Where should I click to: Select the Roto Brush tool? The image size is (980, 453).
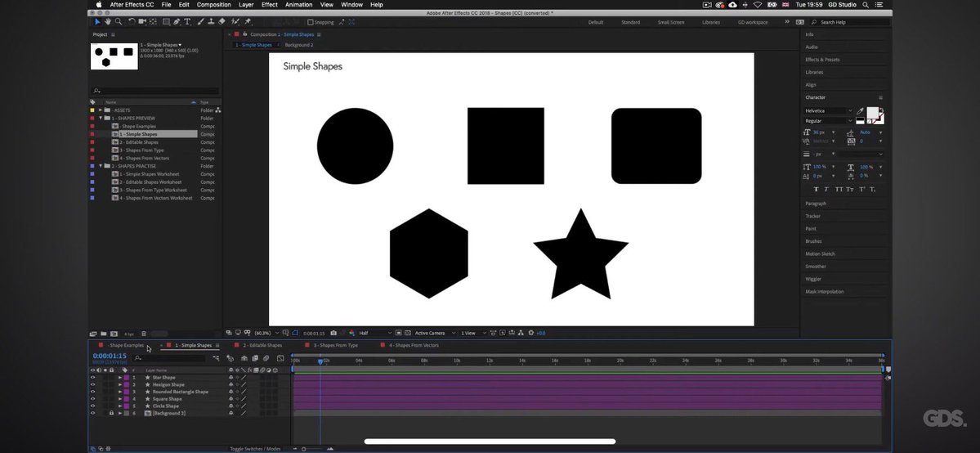point(235,22)
